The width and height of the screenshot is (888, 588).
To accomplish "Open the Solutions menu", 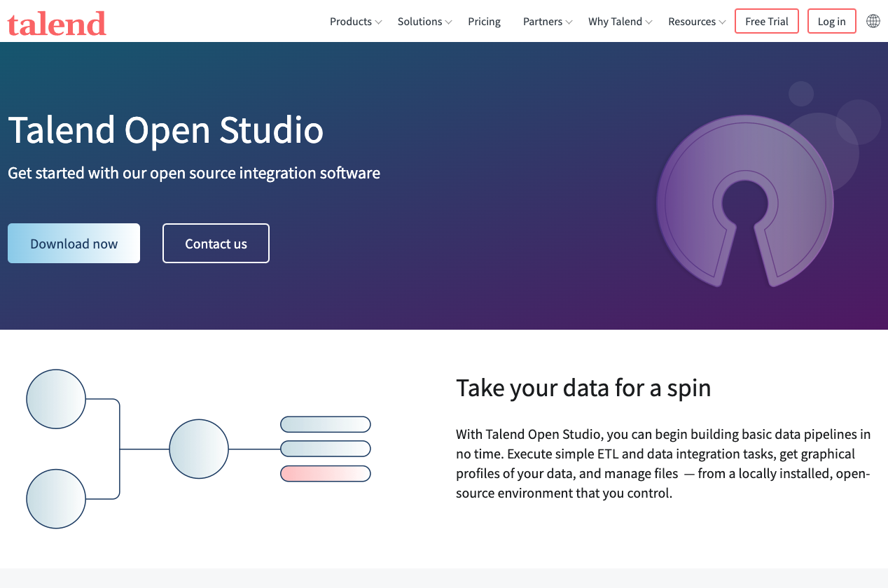I will [419, 22].
